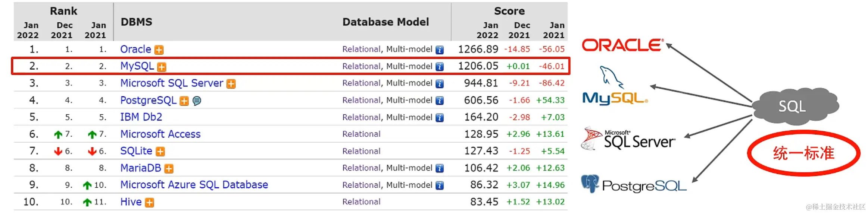The width and height of the screenshot is (868, 213).
Task: Click the score change +54.33
Action: pyautogui.click(x=550, y=100)
